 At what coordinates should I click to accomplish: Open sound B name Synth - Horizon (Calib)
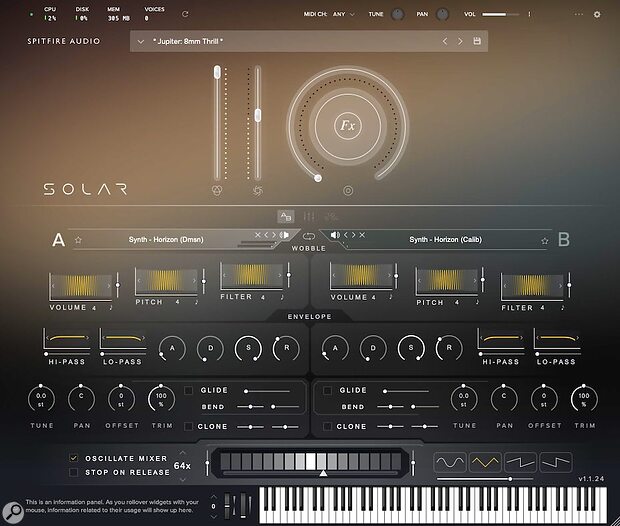click(x=446, y=240)
